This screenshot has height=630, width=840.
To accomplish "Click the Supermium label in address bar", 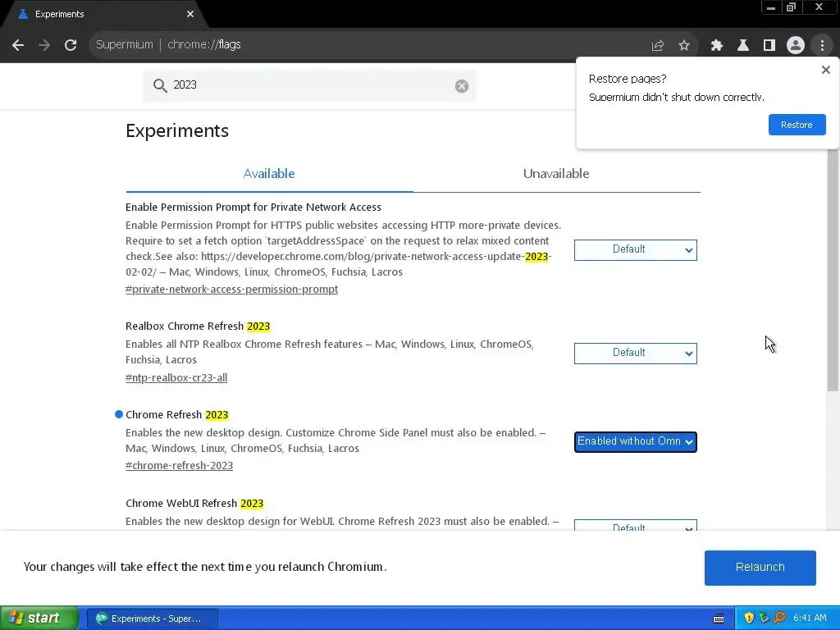I will [125, 45].
